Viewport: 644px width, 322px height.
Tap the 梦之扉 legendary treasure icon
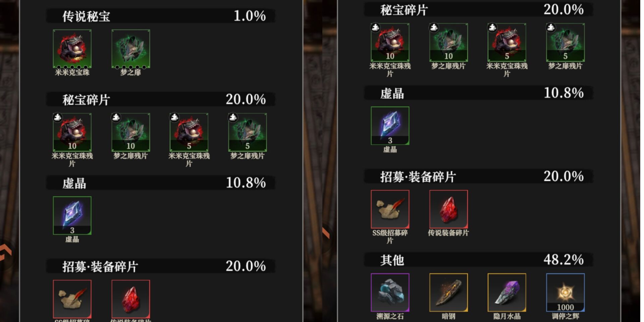(130, 49)
